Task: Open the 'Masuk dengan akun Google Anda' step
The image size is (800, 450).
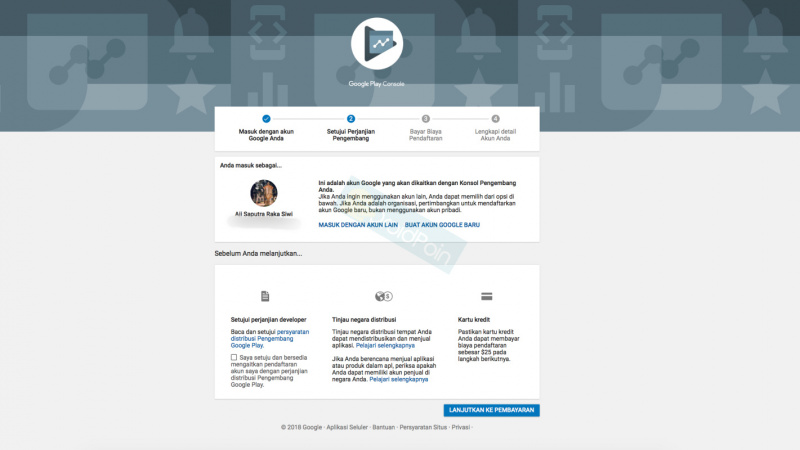Action: tap(266, 135)
